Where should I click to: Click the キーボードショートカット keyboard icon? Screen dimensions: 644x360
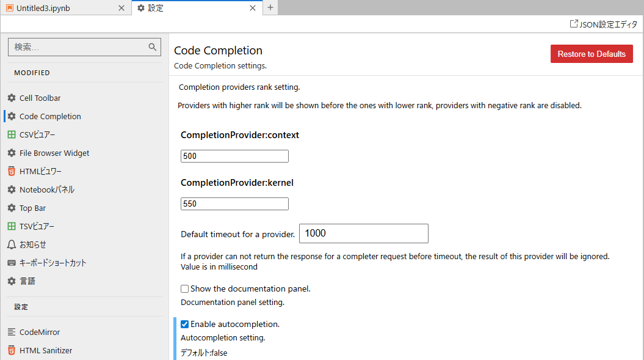coord(11,263)
